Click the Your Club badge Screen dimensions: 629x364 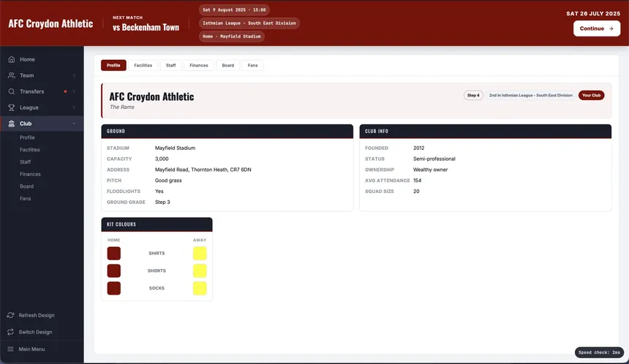tap(591, 95)
